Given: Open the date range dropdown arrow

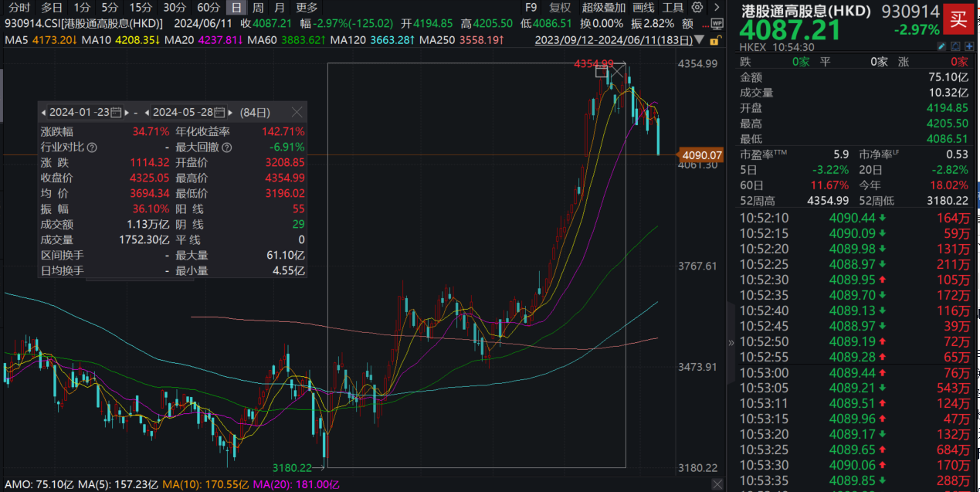Looking at the screenshot, I should 699,40.
